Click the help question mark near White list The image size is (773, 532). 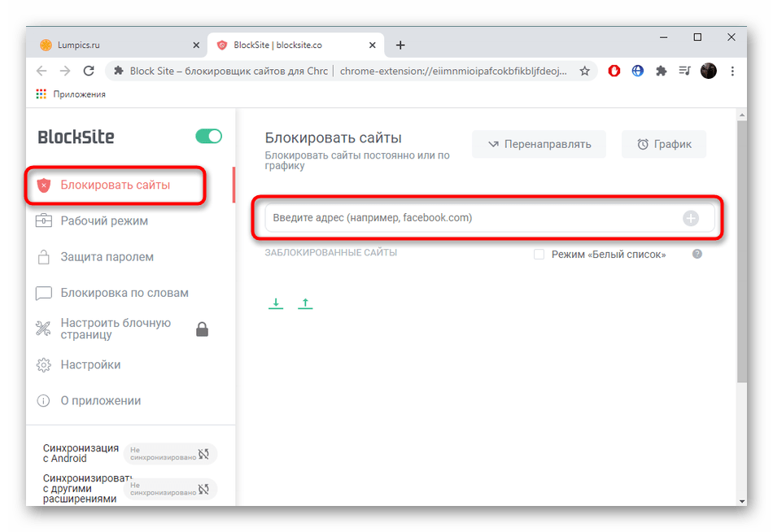[697, 254]
